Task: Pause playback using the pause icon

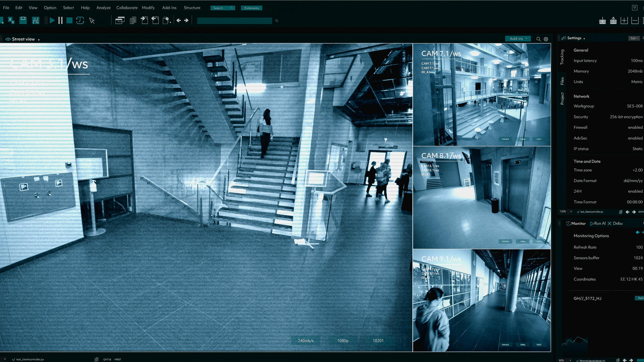Action: click(60, 20)
